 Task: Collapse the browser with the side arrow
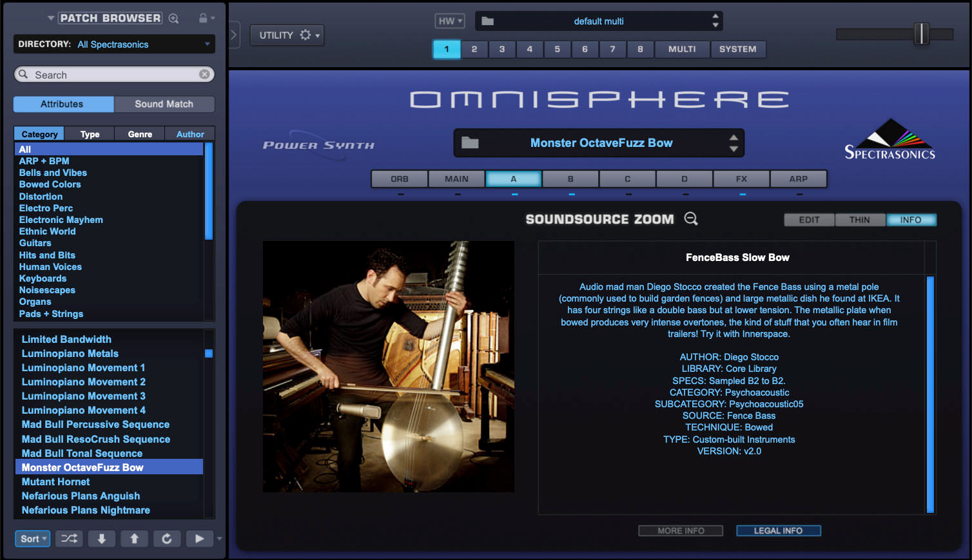click(x=234, y=35)
